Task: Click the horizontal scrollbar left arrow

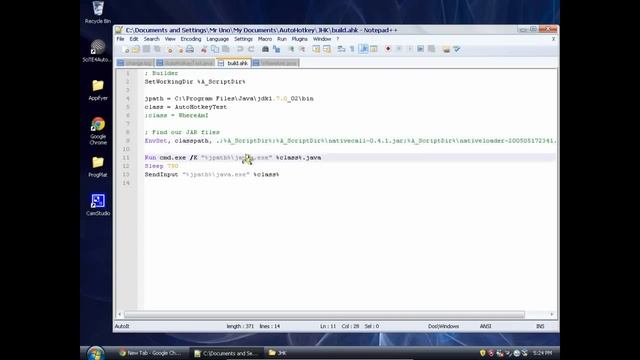Action: pyautogui.click(x=119, y=315)
